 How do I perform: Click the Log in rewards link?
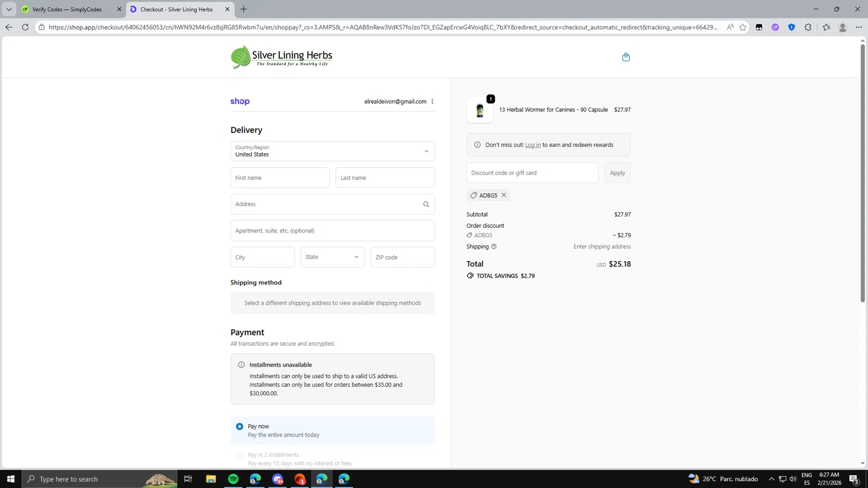(x=533, y=145)
